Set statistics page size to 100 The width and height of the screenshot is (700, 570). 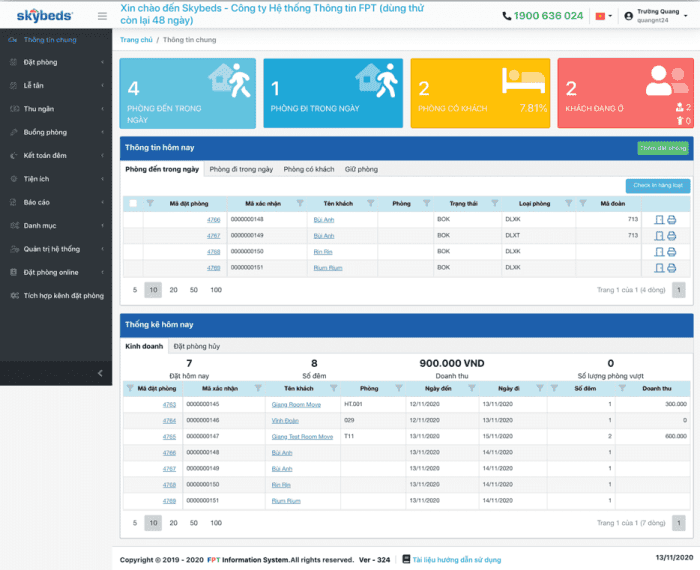pos(216,523)
